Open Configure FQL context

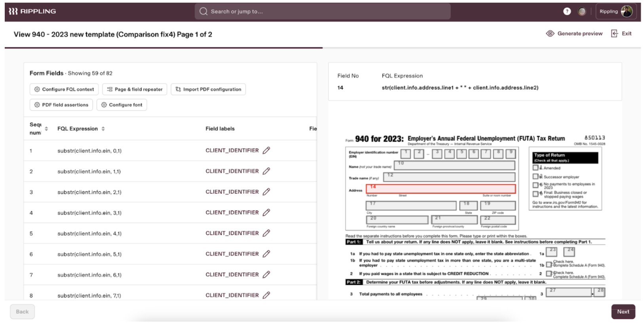pos(64,89)
